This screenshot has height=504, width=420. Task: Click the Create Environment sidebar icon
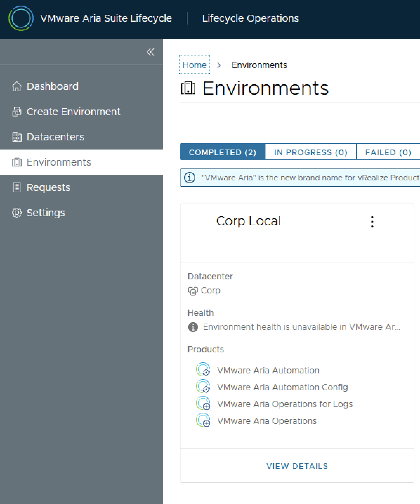click(x=17, y=112)
